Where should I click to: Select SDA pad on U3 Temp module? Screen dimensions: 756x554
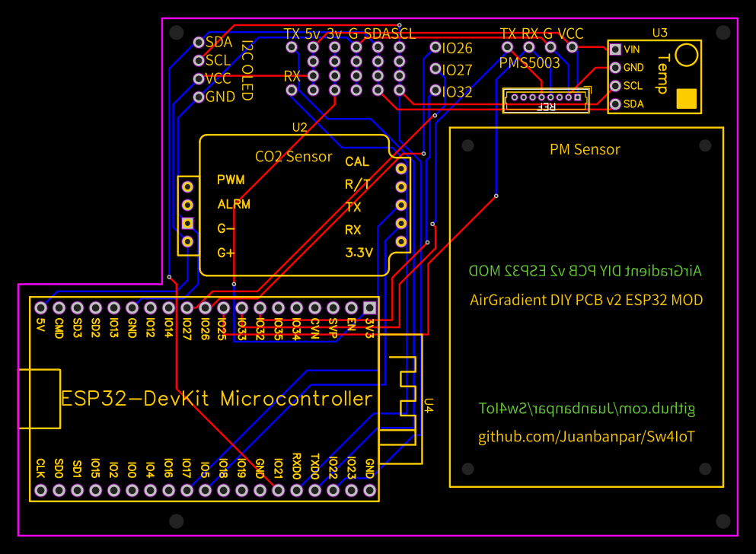615,104
